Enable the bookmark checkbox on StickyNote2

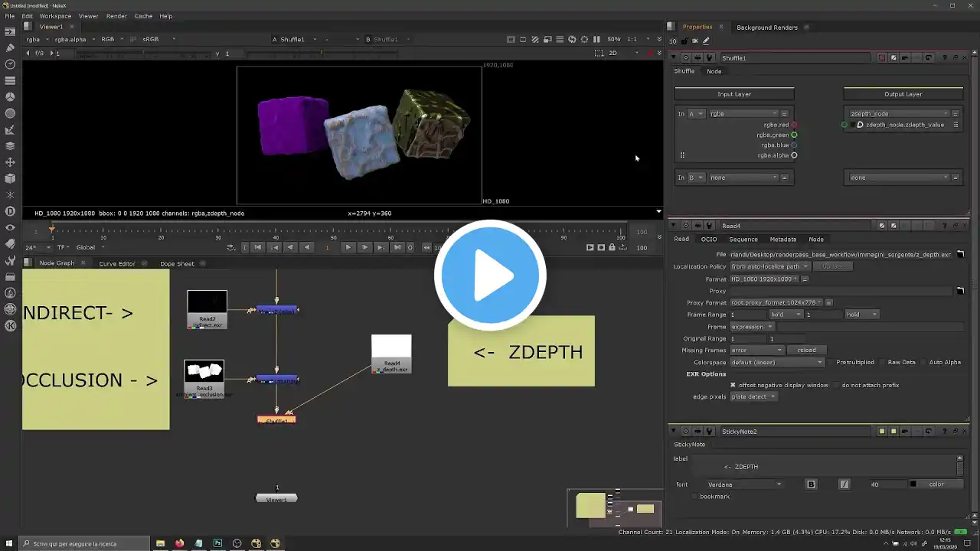(x=695, y=497)
